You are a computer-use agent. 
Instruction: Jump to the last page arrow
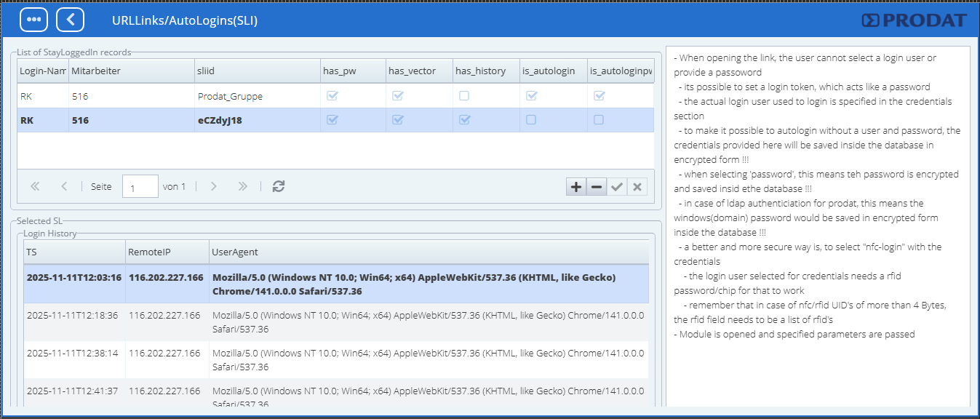(243, 186)
